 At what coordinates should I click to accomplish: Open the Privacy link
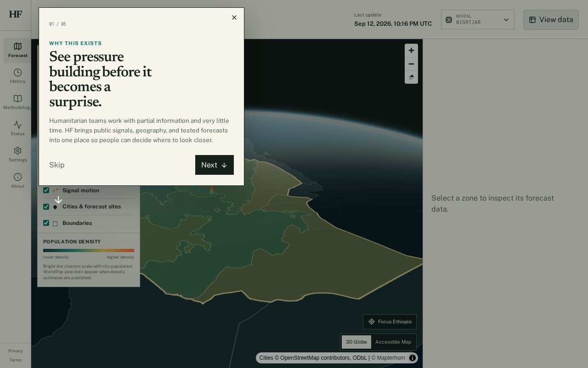[15, 351]
